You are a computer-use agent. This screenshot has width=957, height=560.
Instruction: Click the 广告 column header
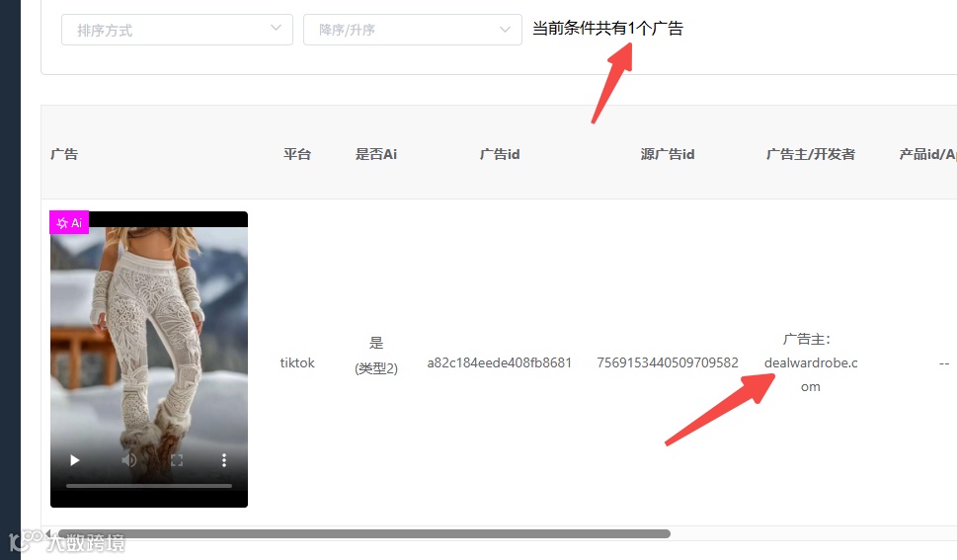coord(64,154)
